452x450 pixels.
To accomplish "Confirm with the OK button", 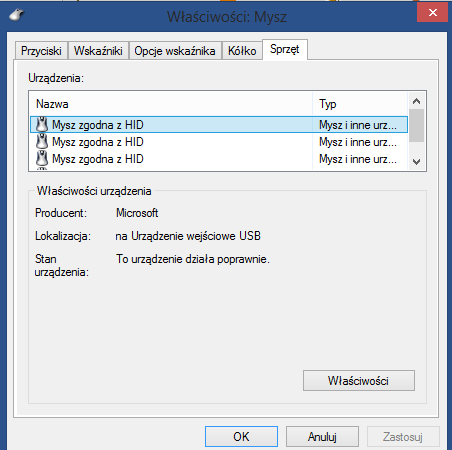I will 241,436.
